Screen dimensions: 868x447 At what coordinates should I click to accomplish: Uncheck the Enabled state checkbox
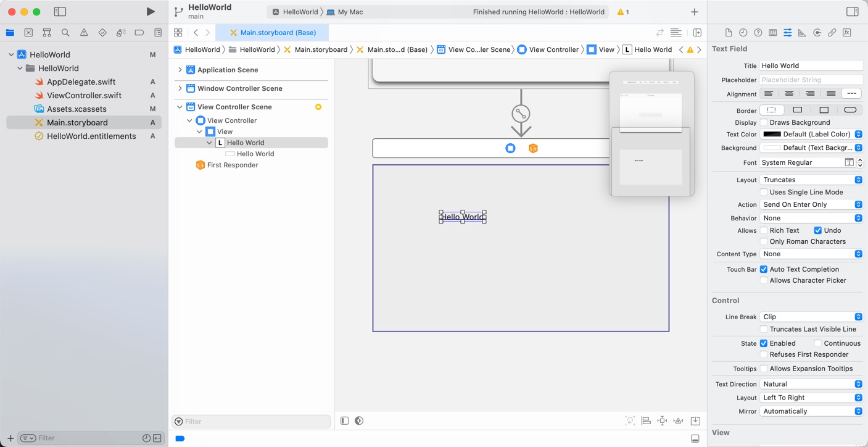click(764, 343)
